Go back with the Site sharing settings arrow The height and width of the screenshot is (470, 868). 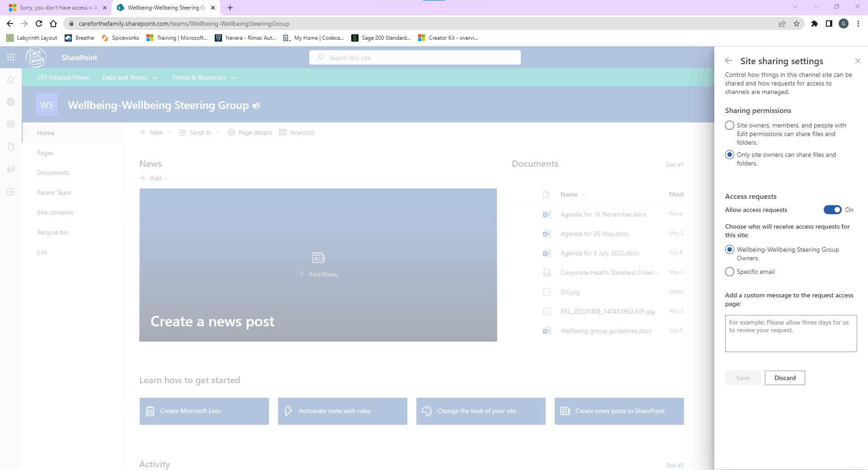tap(729, 61)
